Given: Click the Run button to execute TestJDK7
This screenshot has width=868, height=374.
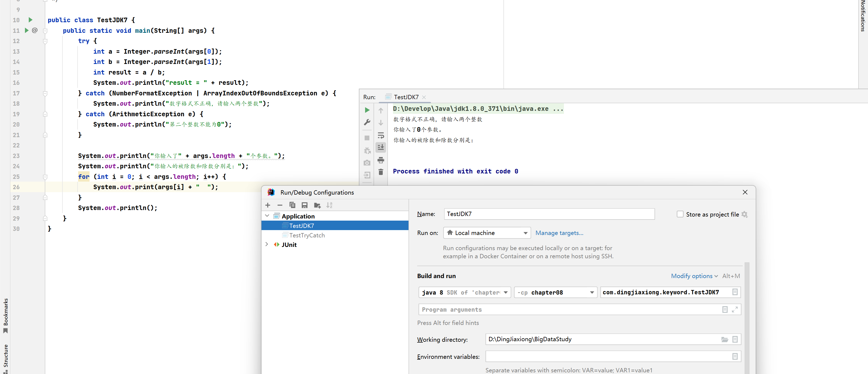Looking at the screenshot, I should pyautogui.click(x=366, y=109).
